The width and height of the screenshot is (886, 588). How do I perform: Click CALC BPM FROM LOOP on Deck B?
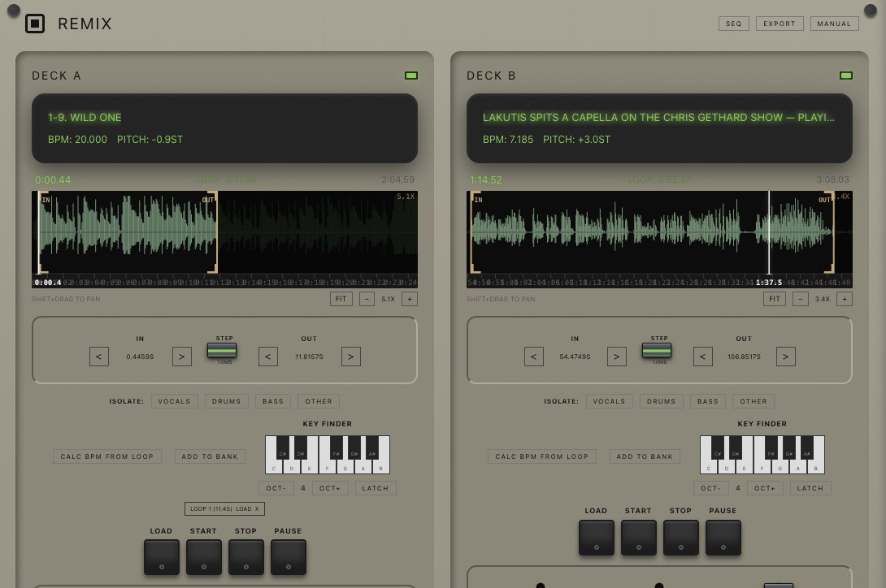click(x=542, y=456)
